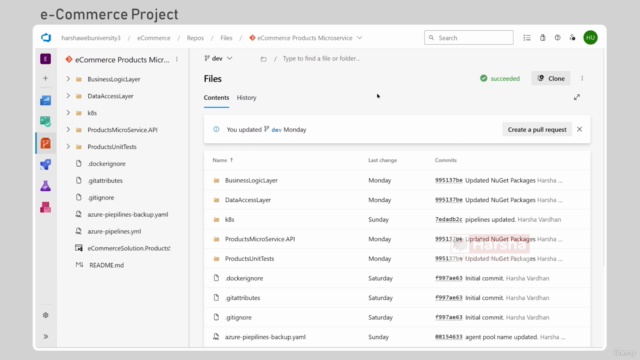Open .dockerignore in file list
Screen dimensions: 640x360
244,278
